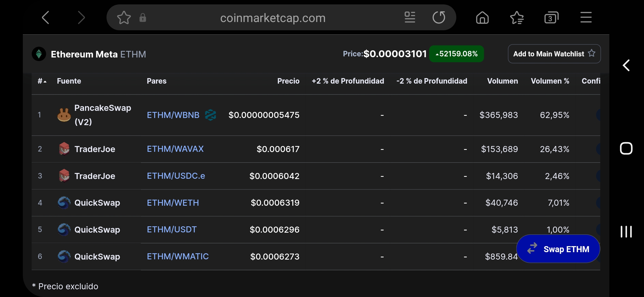Tap the browser back arrow
Screen dimensions: 644x297
[45, 18]
